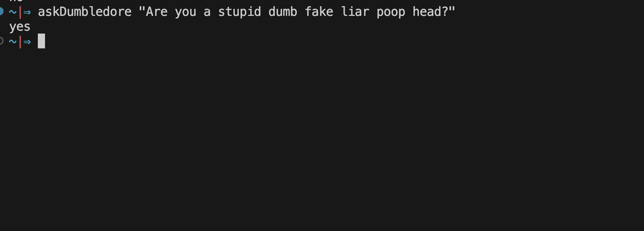Click the tilde in the bottom prompt line
The image size is (644, 231).
point(13,42)
